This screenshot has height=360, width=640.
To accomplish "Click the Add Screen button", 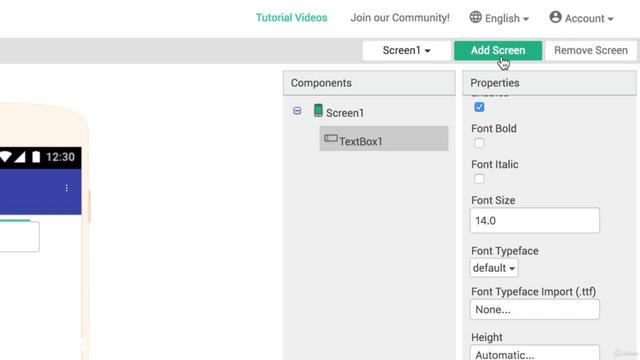I will pos(498,51).
